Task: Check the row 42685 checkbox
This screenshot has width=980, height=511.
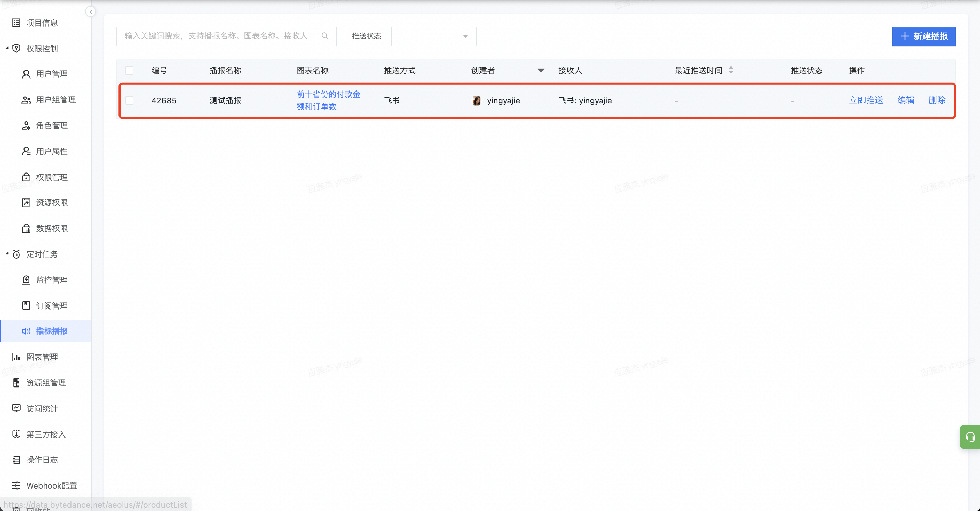Action: point(129,100)
